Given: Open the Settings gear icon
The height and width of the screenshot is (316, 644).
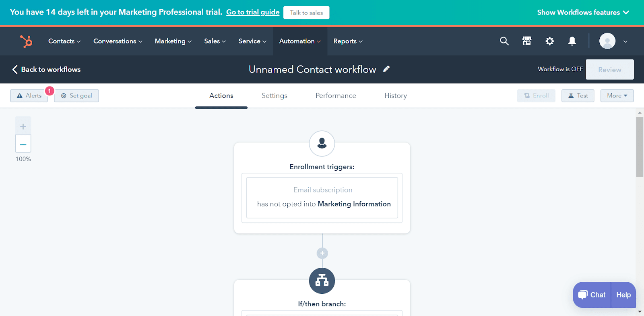Looking at the screenshot, I should click(549, 41).
